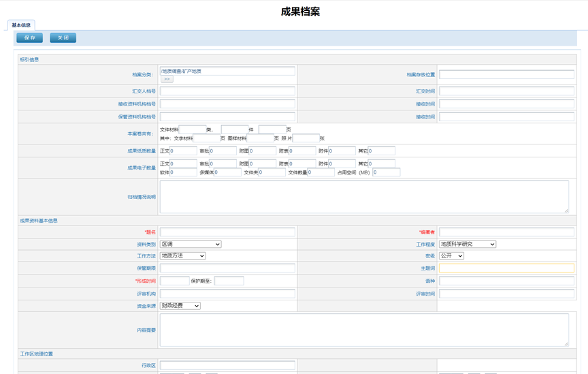Click the 汇交时间 input field

coord(506,91)
